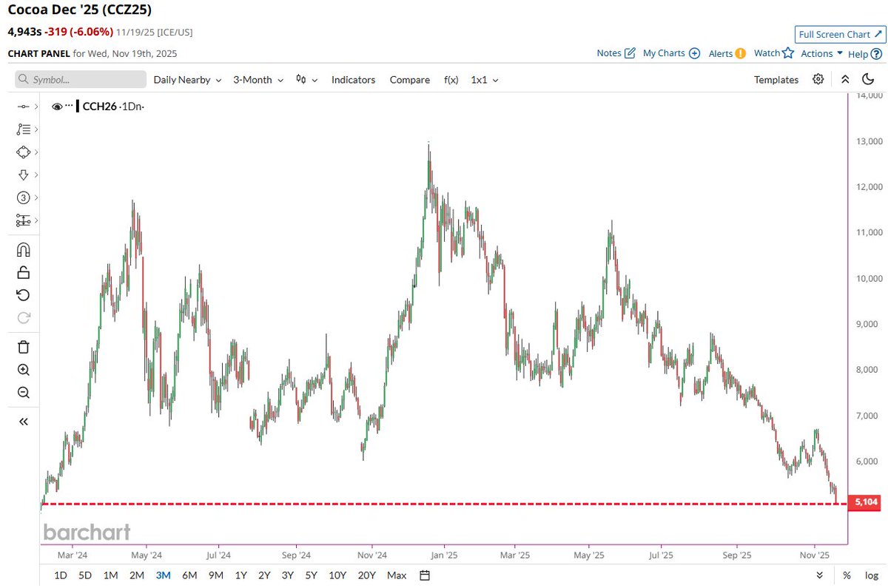This screenshot has height=588, width=888.
Task: Select the 1D range
Action: 61,575
